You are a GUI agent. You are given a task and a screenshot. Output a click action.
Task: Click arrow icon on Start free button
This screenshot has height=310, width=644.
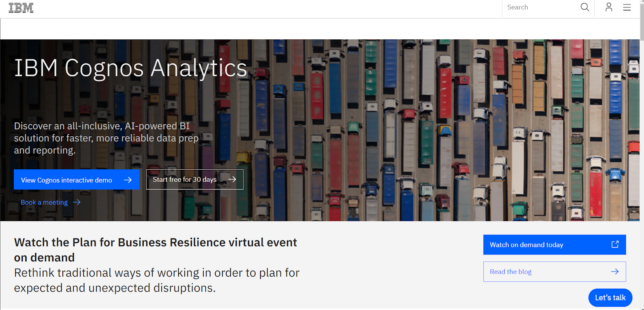pyautogui.click(x=232, y=179)
